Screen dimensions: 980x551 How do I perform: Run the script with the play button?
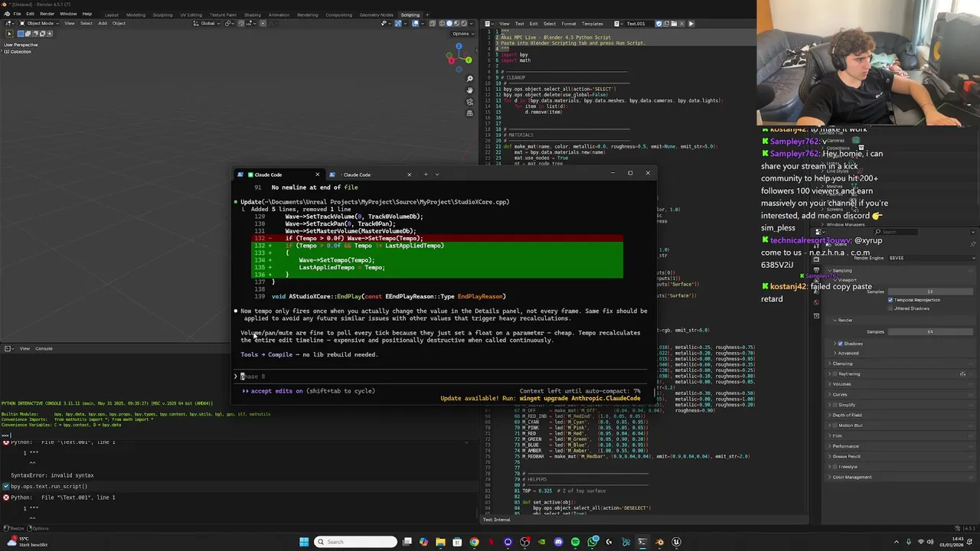pos(691,23)
